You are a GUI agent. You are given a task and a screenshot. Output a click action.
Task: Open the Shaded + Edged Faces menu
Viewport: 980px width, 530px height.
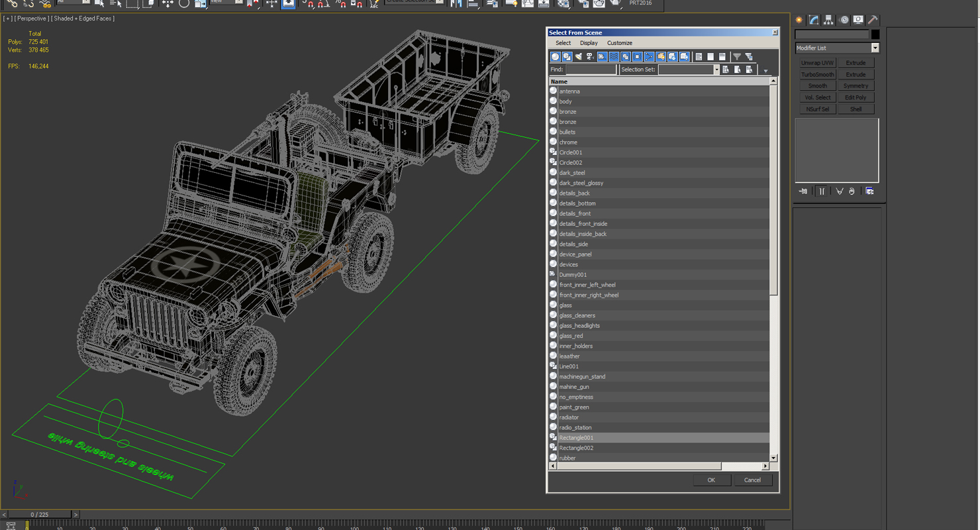[x=83, y=19]
